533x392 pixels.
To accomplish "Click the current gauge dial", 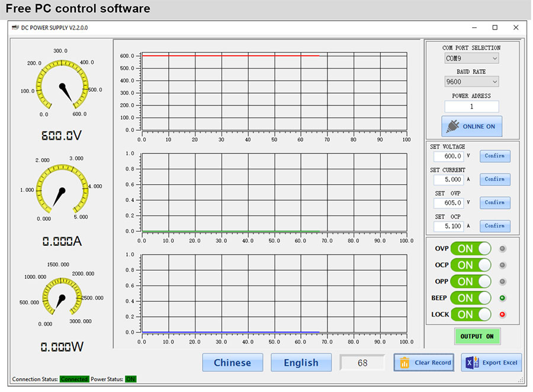I will click(x=62, y=189).
